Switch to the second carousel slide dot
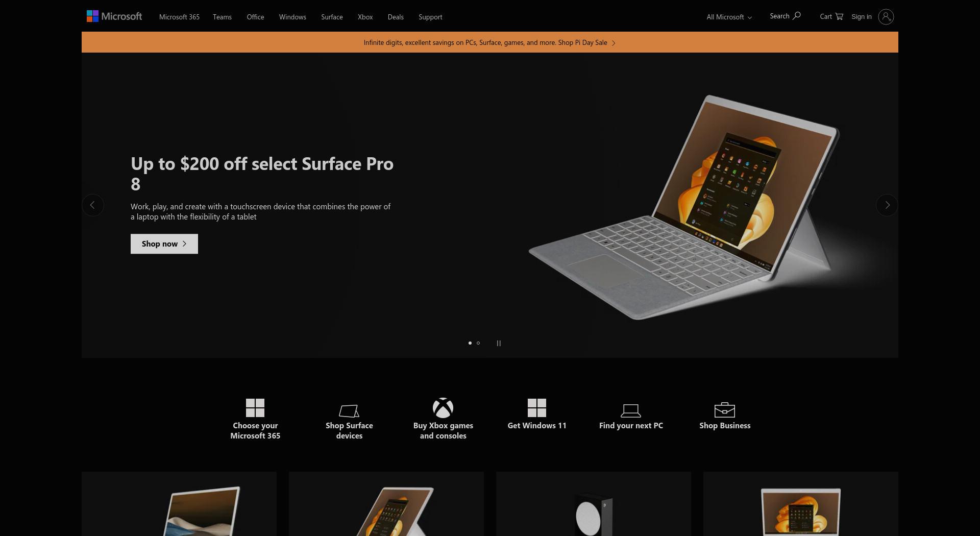The image size is (980, 536). [x=478, y=343]
